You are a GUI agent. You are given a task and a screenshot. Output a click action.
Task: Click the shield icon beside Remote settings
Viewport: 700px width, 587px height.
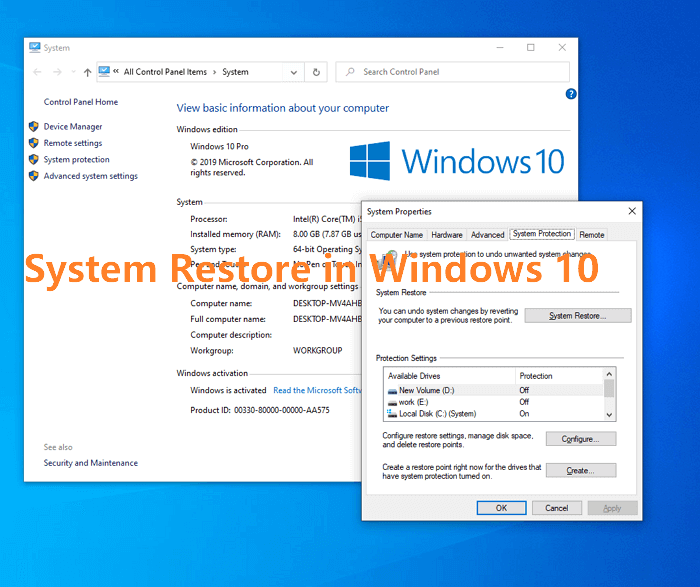(33, 143)
